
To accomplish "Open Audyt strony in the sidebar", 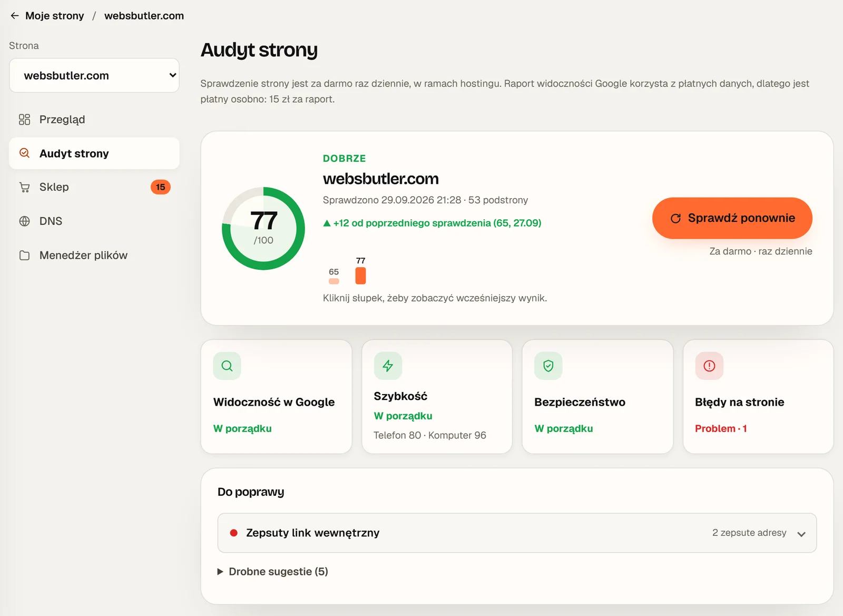I will 94,153.
